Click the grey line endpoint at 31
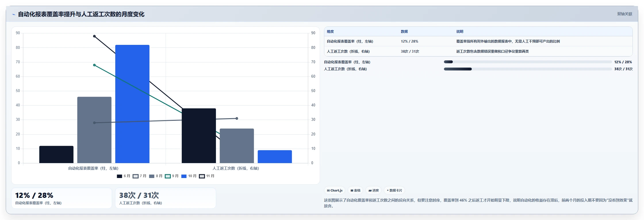Image resolution: width=644 pixels, height=220 pixels. pyautogui.click(x=237, y=118)
